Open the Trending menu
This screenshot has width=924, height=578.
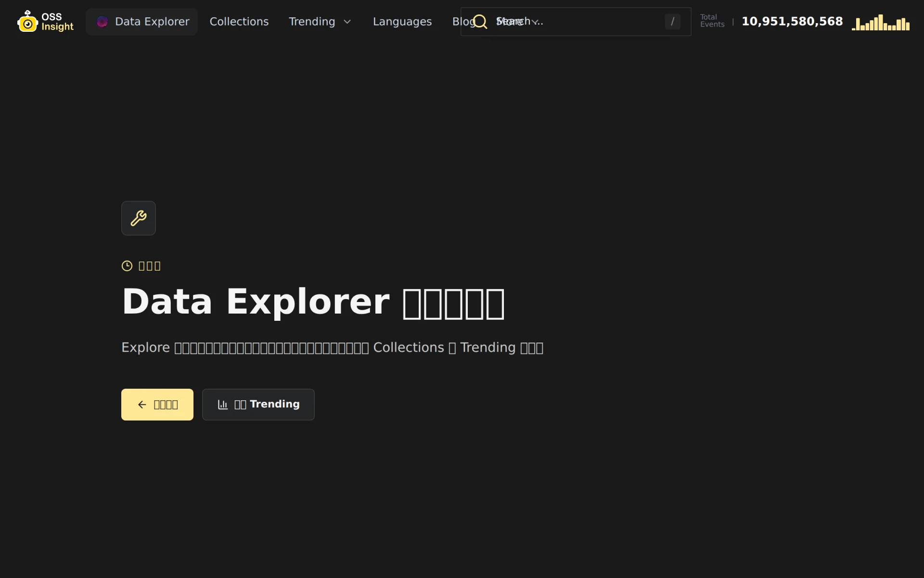click(x=320, y=22)
